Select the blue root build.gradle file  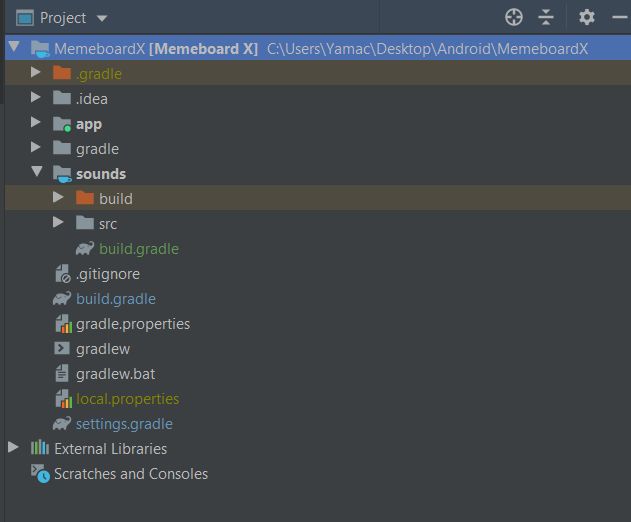tap(116, 299)
